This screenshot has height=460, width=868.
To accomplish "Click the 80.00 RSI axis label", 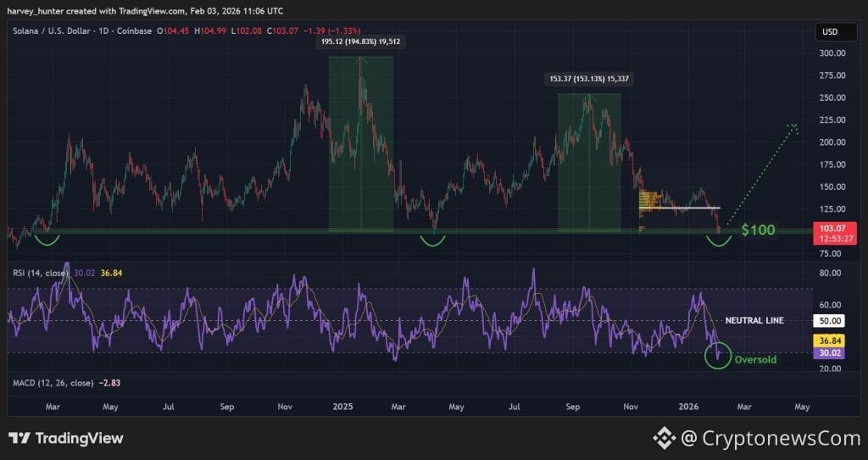I will [x=830, y=273].
